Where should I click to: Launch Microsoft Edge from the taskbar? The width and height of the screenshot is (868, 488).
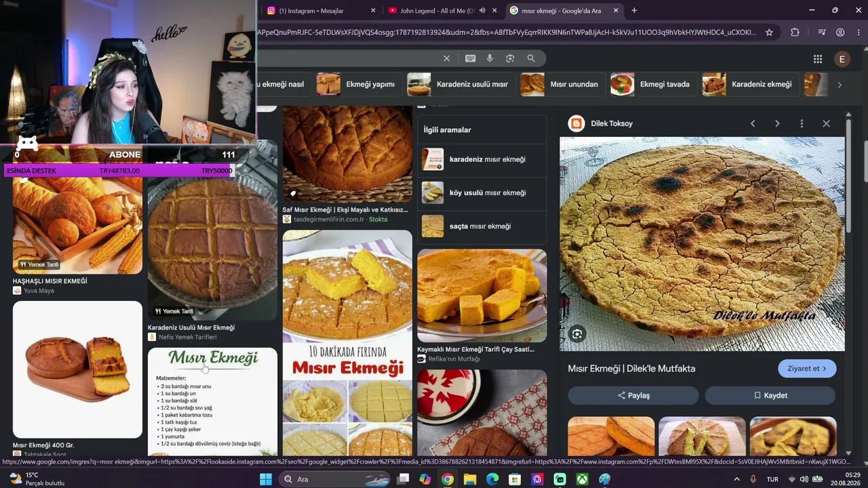coord(492,479)
